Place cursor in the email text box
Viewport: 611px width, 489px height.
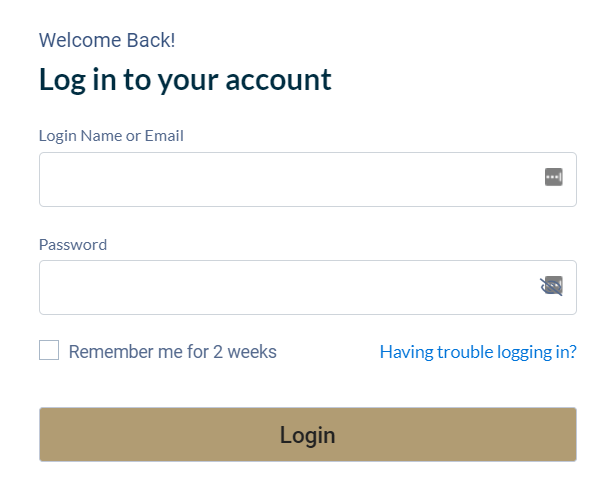pyautogui.click(x=308, y=179)
